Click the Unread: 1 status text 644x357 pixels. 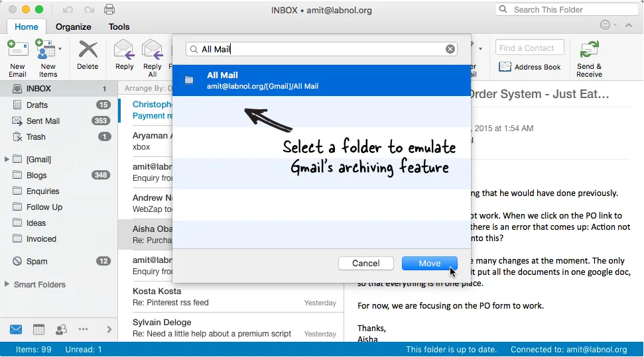(x=84, y=350)
